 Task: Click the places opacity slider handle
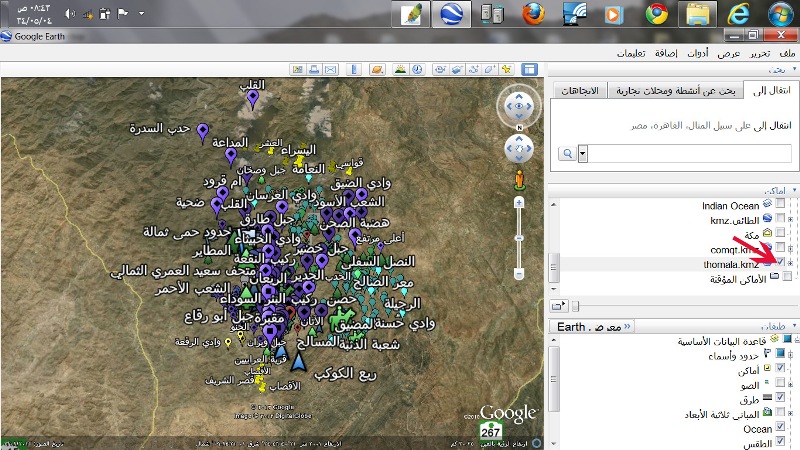coord(576,306)
